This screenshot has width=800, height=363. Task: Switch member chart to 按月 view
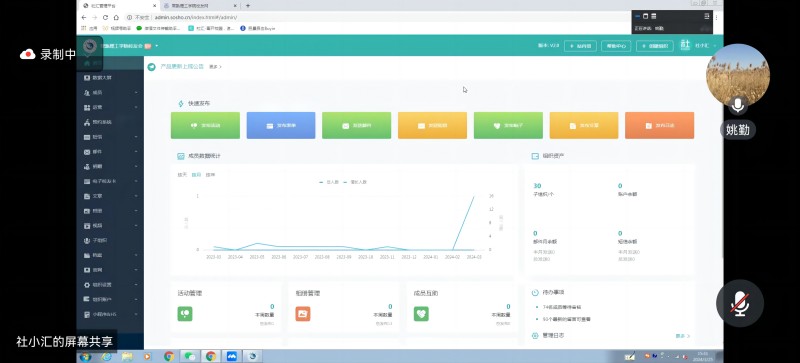tap(196, 175)
